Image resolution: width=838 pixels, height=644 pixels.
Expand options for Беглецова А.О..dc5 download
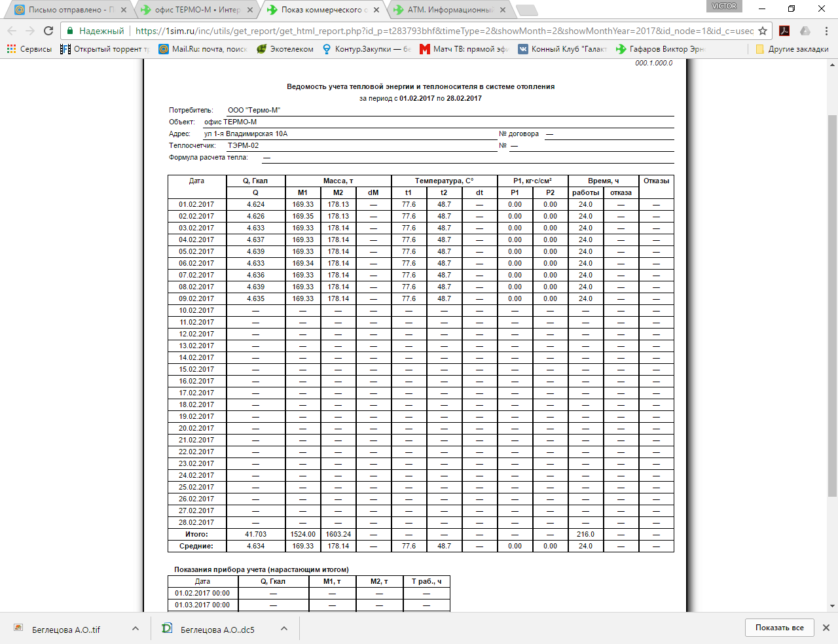[x=284, y=629]
